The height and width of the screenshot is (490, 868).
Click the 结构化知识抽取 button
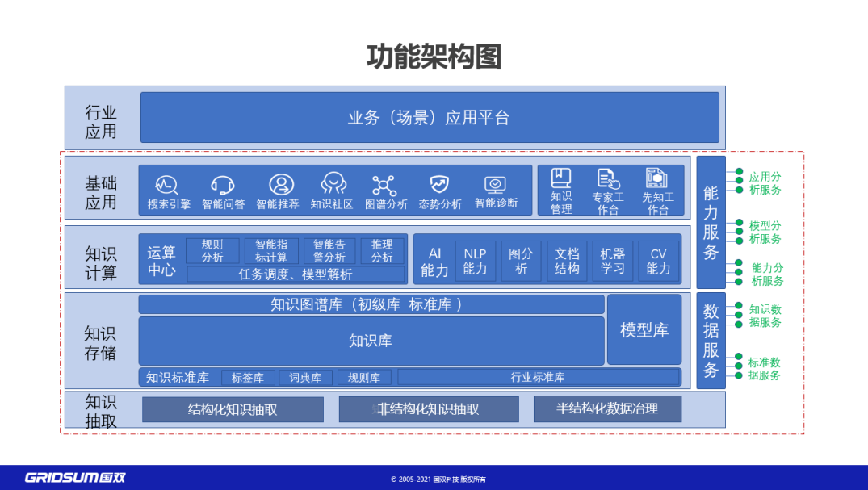232,409
